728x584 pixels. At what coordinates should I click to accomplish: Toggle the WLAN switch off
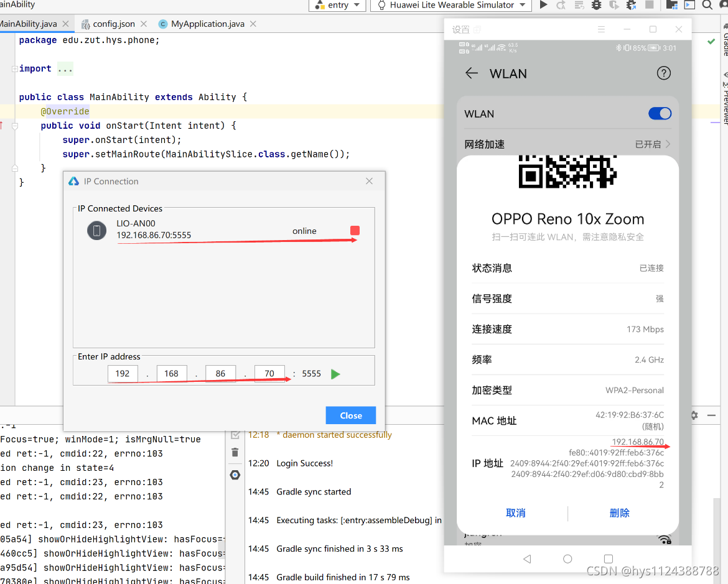660,114
